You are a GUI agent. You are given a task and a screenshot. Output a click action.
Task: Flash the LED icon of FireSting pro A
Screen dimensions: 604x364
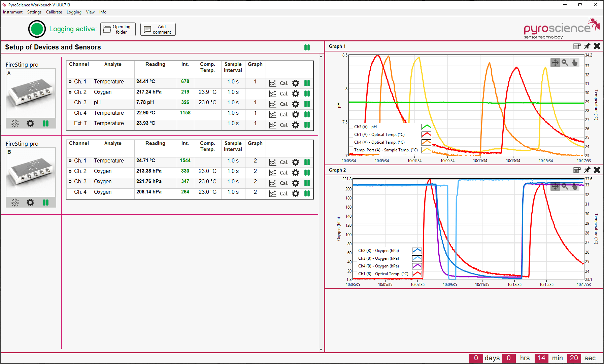(x=15, y=123)
